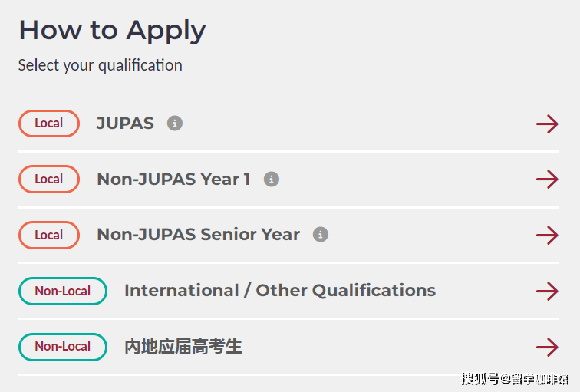Click the Select your qualification text

101,65
